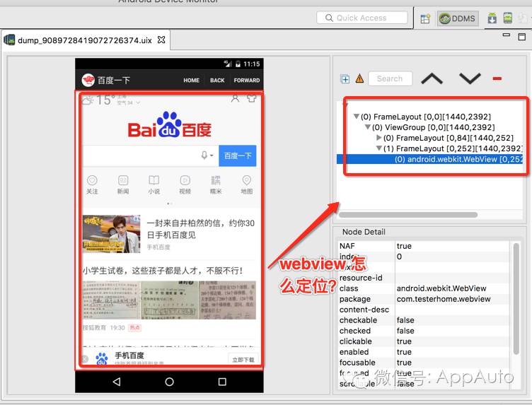Tap the Android recent apps square button

[222, 382]
